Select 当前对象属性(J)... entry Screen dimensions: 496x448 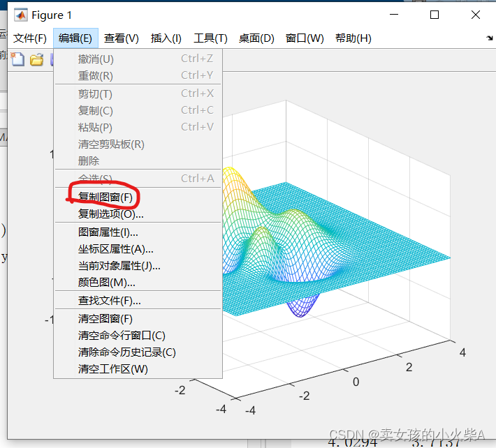coord(138,266)
